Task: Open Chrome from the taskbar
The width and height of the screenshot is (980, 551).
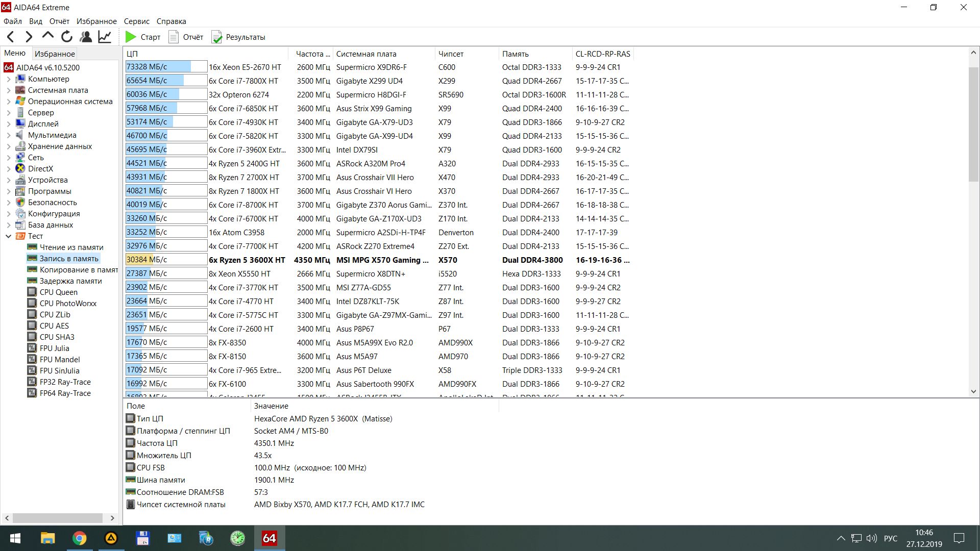Action: coord(79,538)
